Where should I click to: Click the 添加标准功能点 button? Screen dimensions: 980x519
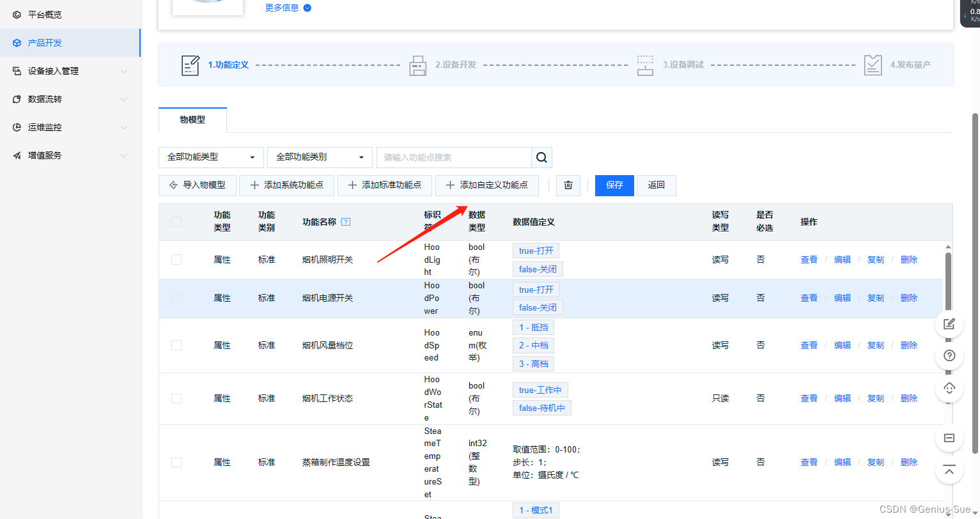click(x=385, y=185)
